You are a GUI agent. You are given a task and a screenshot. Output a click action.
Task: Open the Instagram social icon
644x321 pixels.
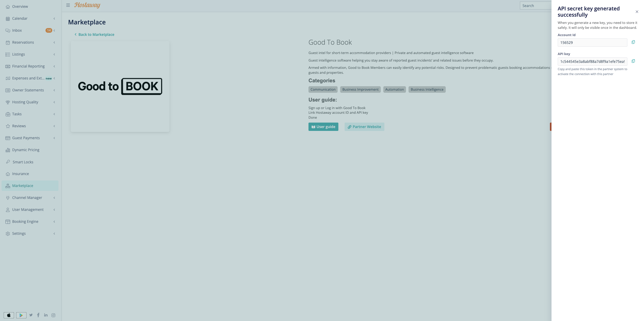click(53, 315)
